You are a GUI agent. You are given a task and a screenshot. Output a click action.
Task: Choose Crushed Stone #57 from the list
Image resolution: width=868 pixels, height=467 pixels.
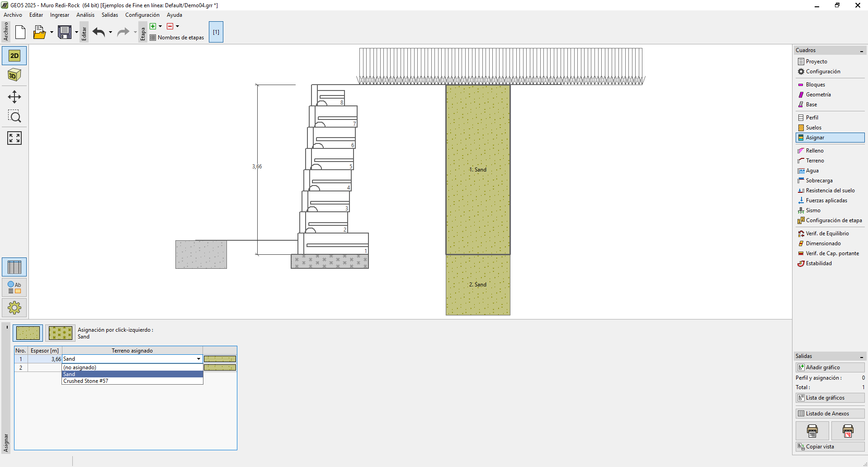click(x=86, y=381)
